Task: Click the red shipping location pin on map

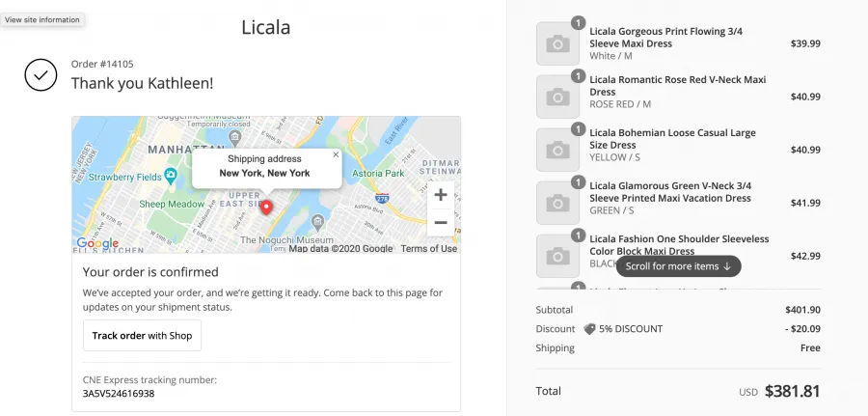Action: pos(267,208)
